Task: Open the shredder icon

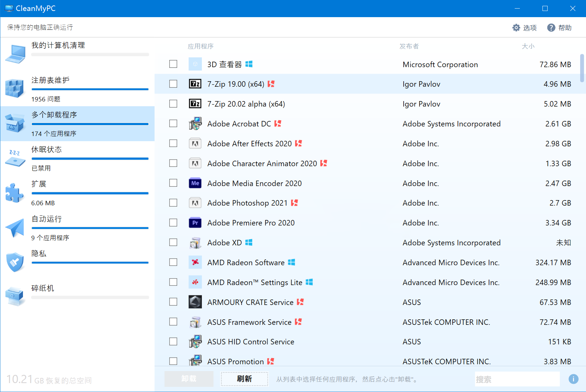Action: (x=15, y=296)
